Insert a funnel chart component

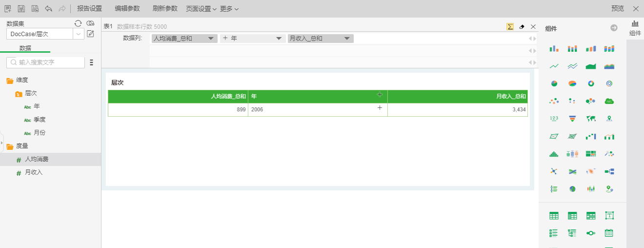572,119
